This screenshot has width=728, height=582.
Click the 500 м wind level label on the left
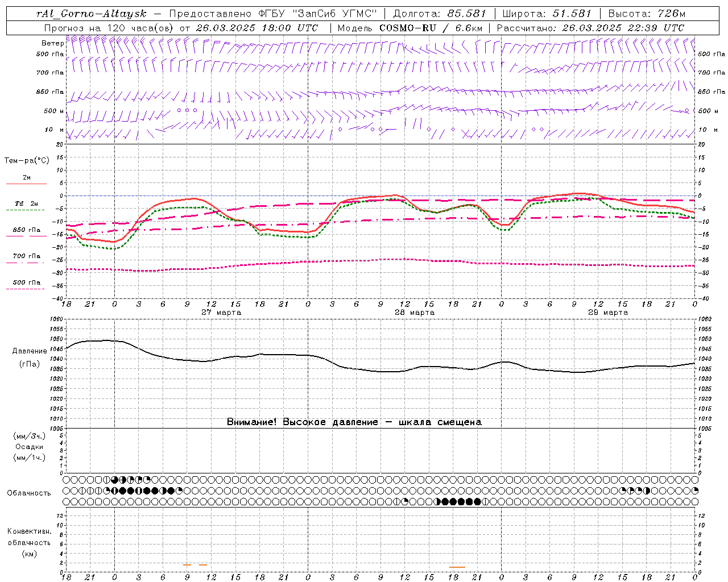coord(54,111)
